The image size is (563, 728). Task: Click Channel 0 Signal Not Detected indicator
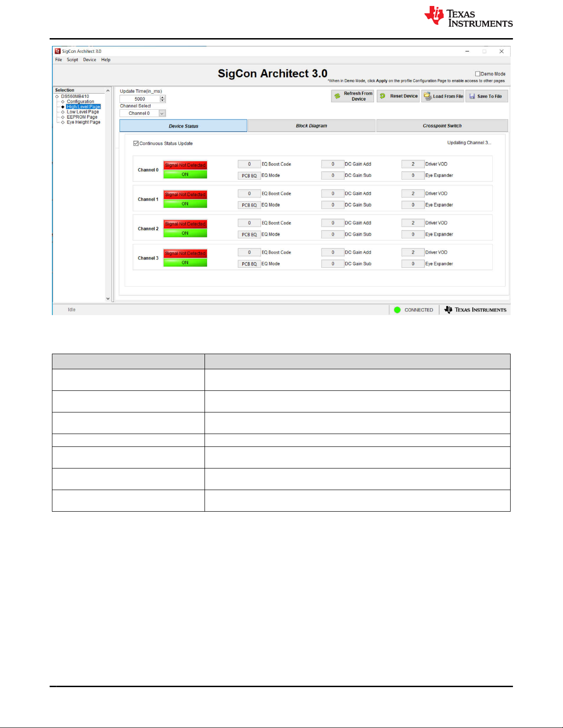(185, 165)
